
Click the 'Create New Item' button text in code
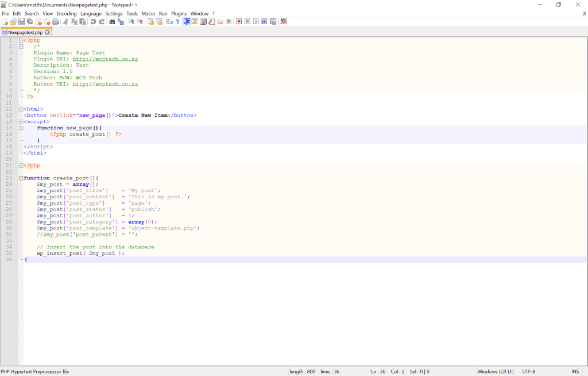coord(143,116)
